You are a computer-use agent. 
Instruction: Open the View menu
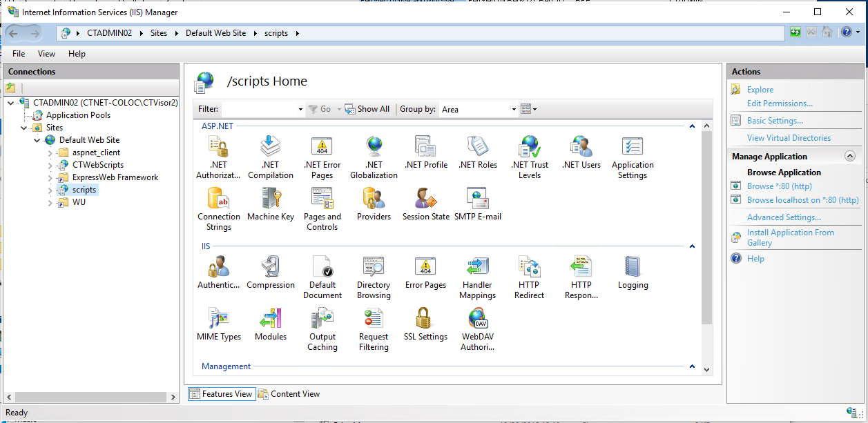point(46,53)
